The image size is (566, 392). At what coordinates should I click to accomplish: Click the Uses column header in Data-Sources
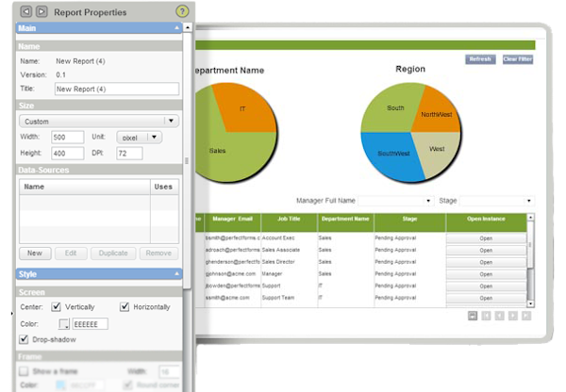coord(164,187)
